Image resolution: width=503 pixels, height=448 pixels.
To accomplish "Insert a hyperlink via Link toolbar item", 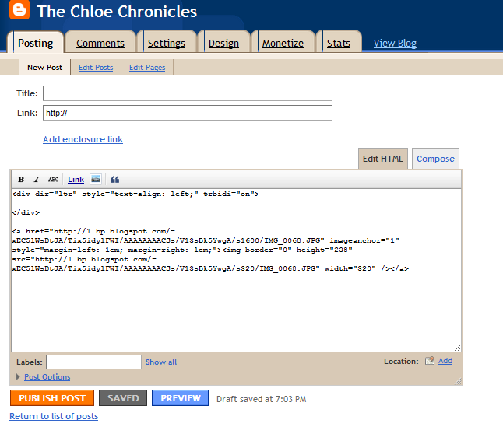I will coord(76,180).
